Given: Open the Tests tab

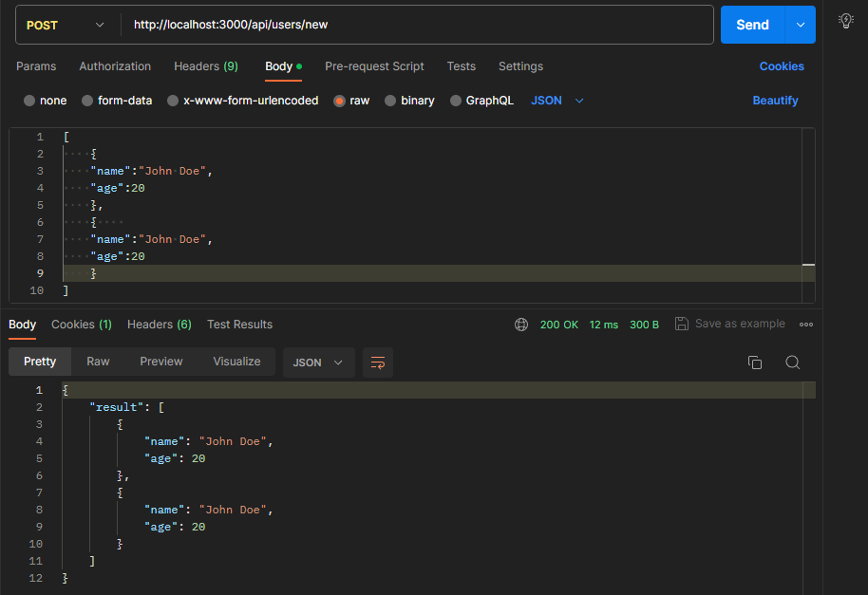Looking at the screenshot, I should coord(462,66).
